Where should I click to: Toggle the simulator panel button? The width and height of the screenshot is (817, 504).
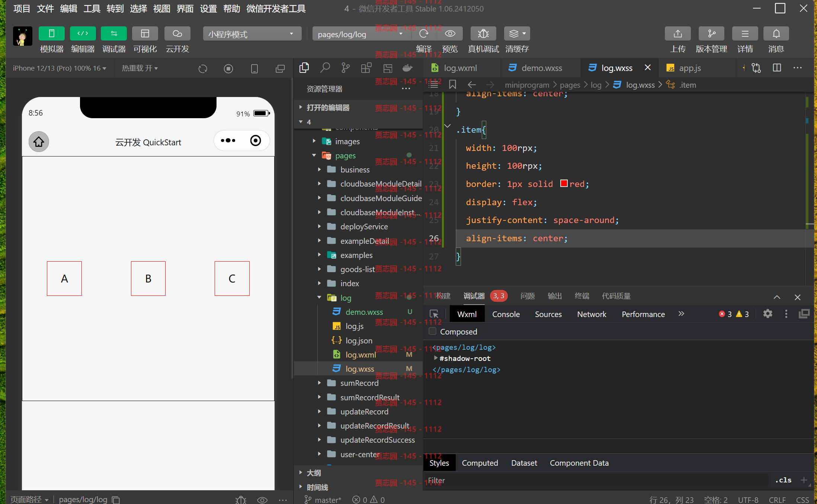point(51,34)
